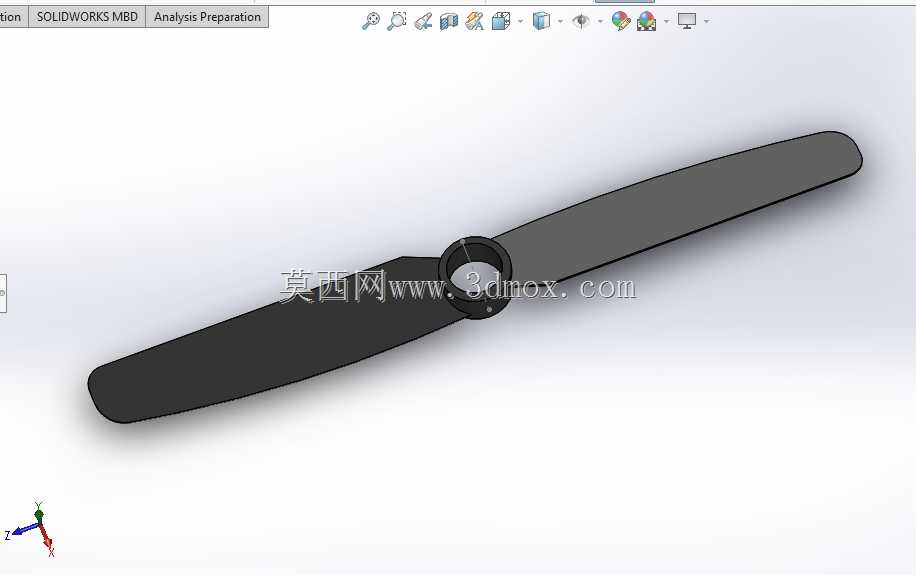This screenshot has height=575, width=916.
Task: Expand the Hide/Show Items dropdown arrow
Action: [600, 22]
